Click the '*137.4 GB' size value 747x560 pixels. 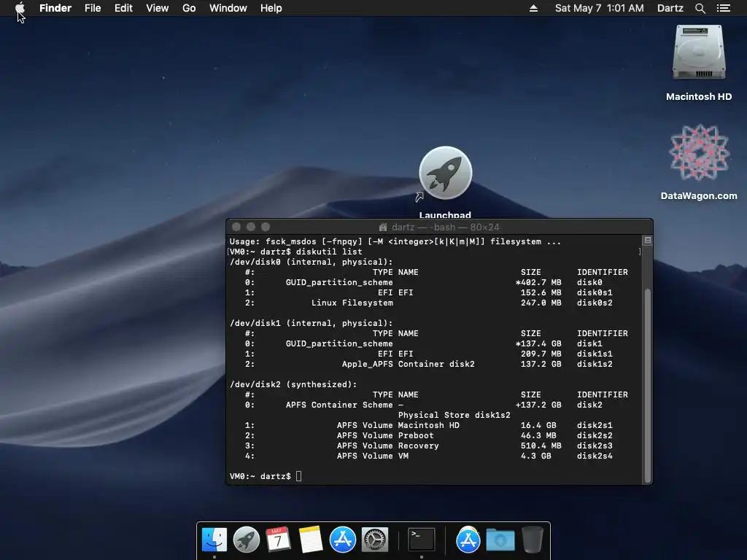coord(538,344)
